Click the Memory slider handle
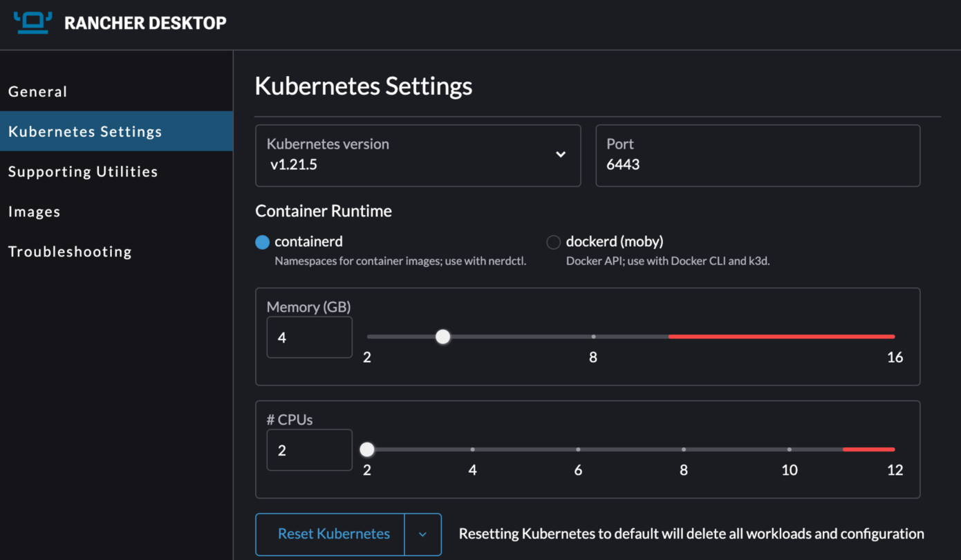Screen dimensions: 961x560 click(443, 337)
